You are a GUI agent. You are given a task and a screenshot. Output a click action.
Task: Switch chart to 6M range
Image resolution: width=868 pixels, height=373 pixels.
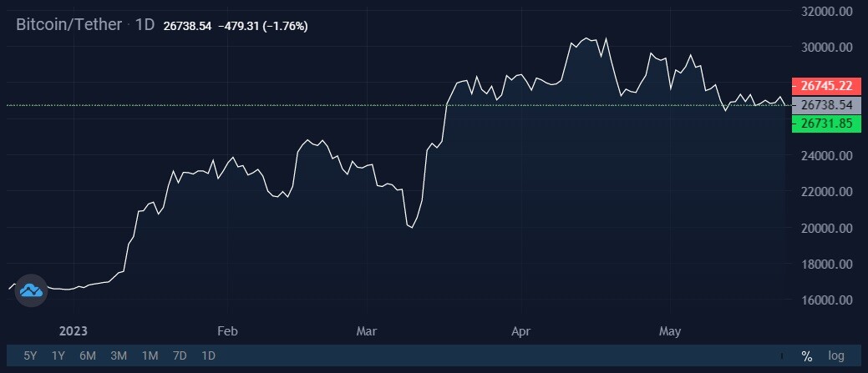coord(88,355)
